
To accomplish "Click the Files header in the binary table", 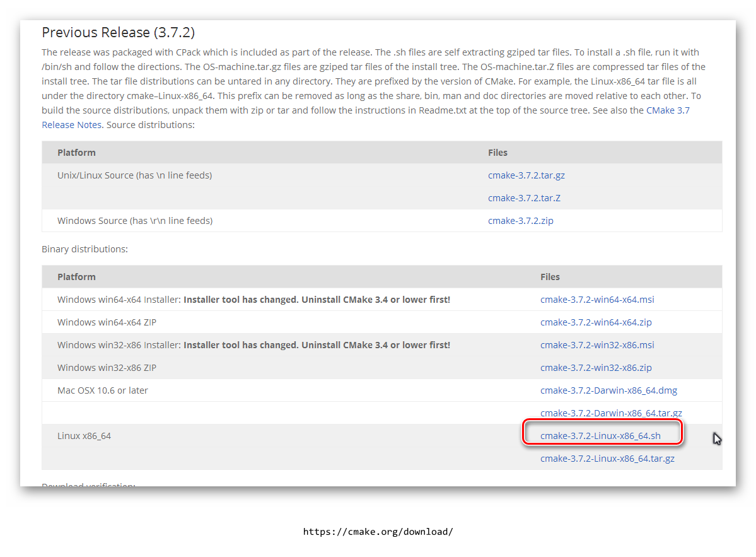I will point(550,278).
